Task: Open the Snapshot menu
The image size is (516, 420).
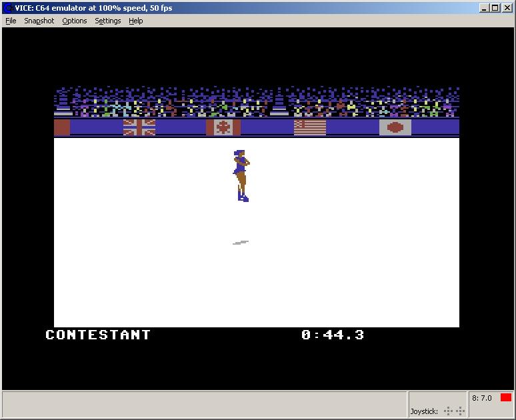Action: [x=39, y=21]
